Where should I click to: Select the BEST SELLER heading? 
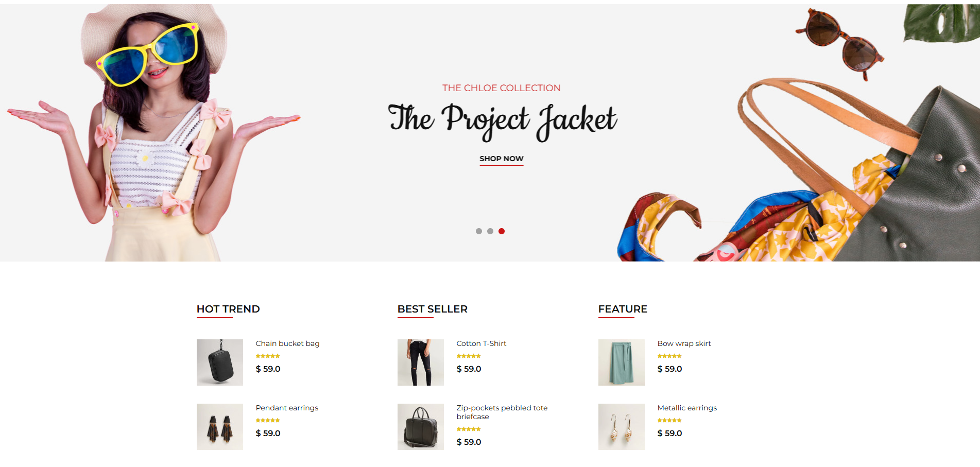point(433,309)
